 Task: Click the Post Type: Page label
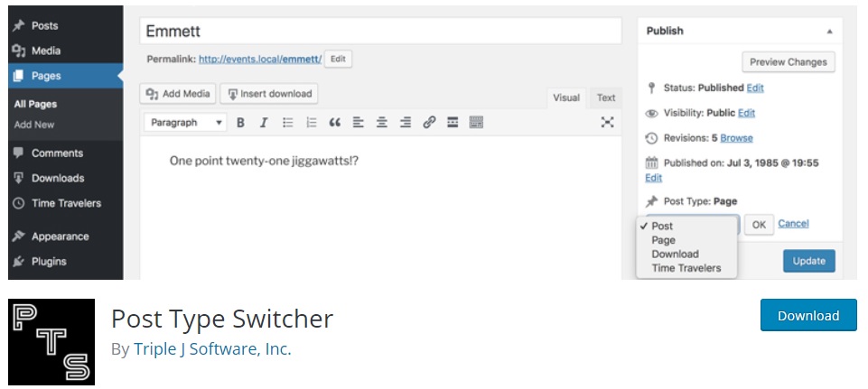[700, 201]
